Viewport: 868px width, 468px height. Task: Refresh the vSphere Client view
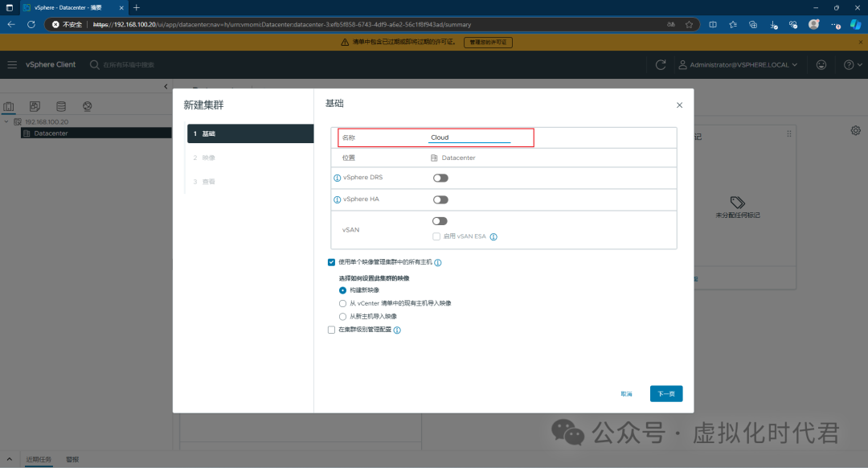click(x=661, y=65)
